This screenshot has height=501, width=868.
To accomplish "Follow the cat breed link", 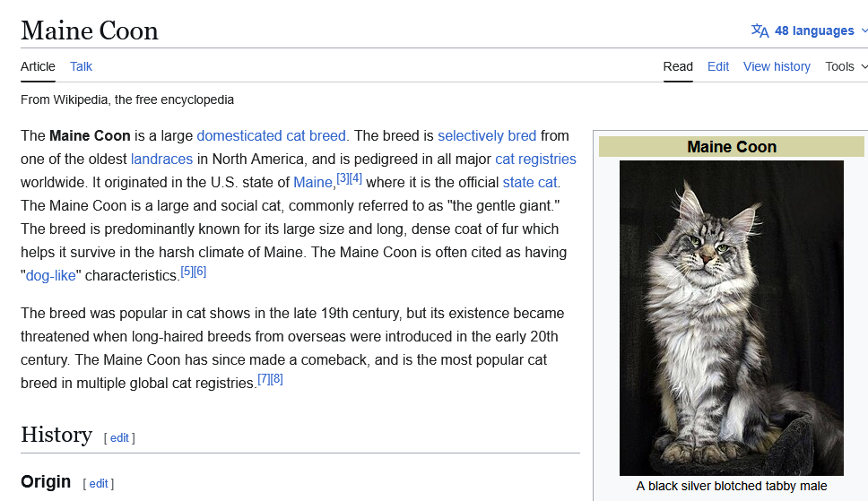I will (316, 135).
